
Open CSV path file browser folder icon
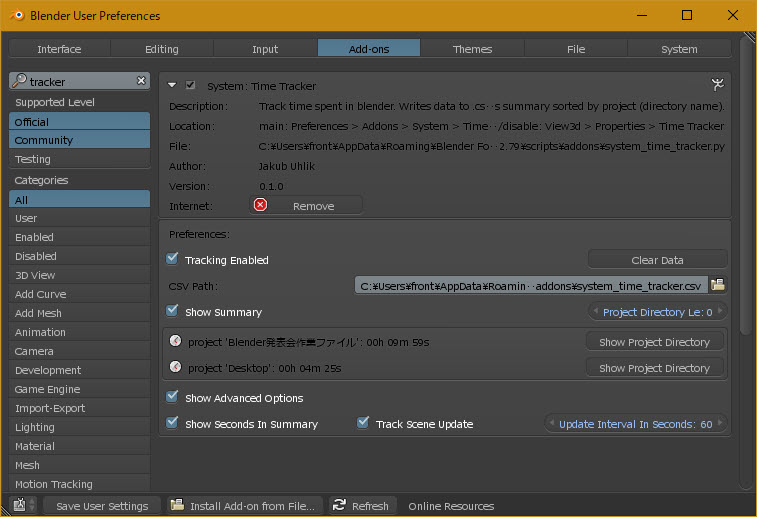coord(718,285)
